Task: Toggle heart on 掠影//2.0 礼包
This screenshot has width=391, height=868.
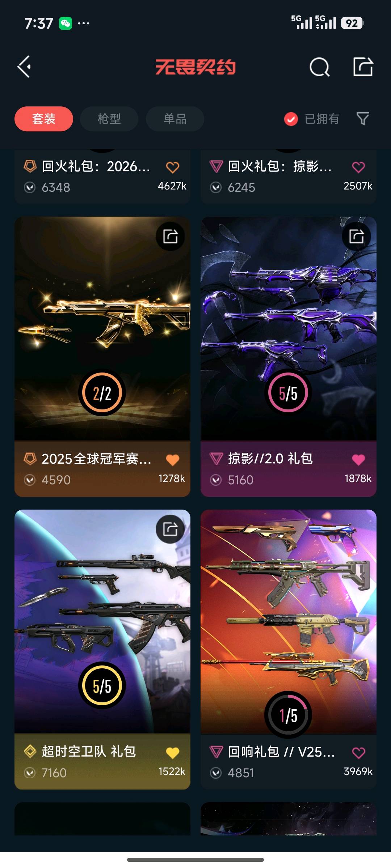Action: 358,460
